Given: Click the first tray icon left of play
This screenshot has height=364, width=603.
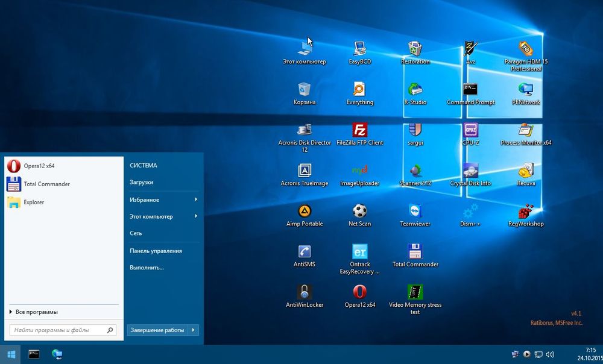Looking at the screenshot, I should click(515, 354).
